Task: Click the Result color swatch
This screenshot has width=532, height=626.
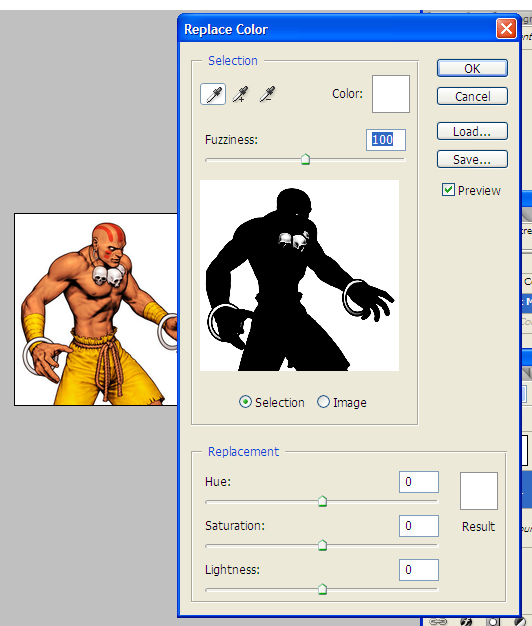Action: [x=479, y=491]
